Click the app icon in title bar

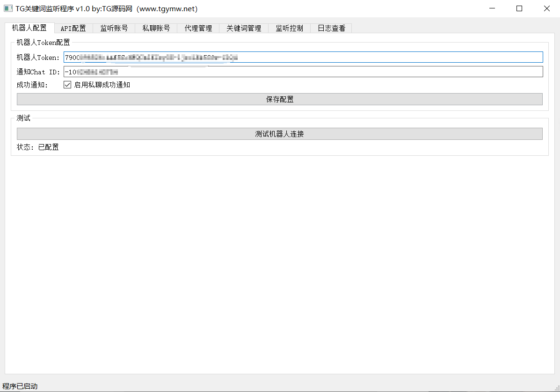point(8,8)
